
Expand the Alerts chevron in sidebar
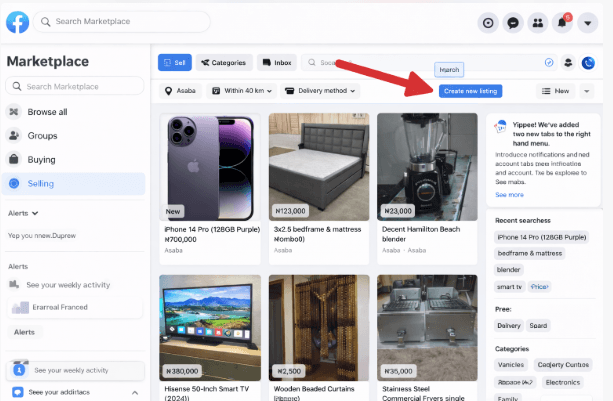[x=35, y=213]
